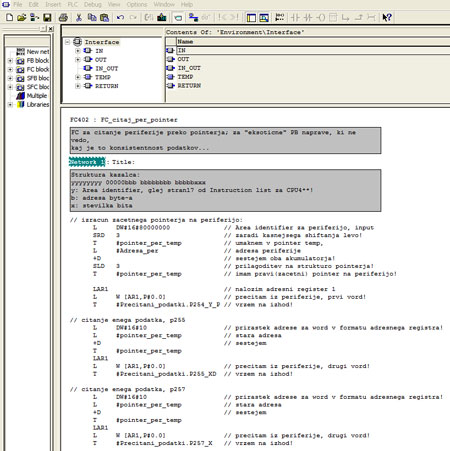Click block title FC402 FC_citaj_per_pointer
The image size is (450, 451).
pos(124,120)
